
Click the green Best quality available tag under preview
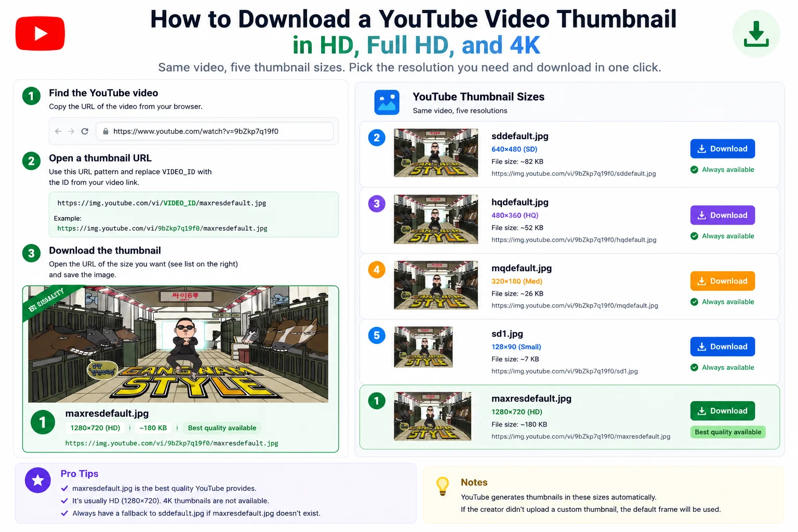click(x=222, y=428)
